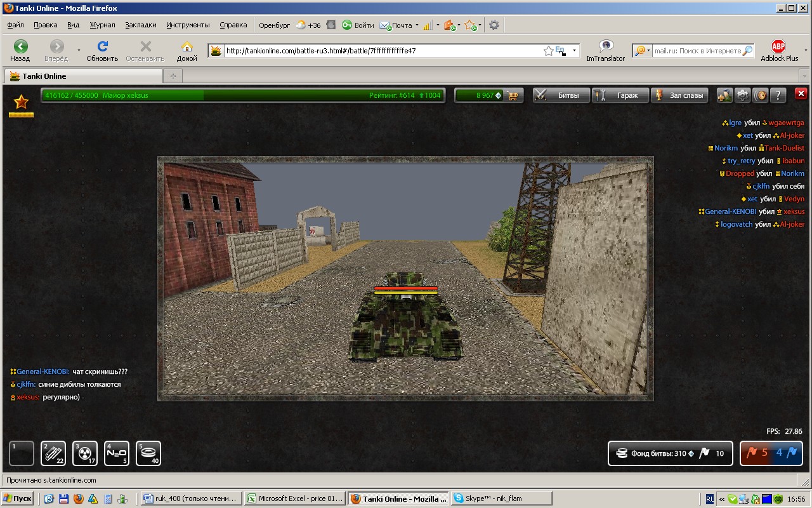Place a mine with supply slot 5

148,453
